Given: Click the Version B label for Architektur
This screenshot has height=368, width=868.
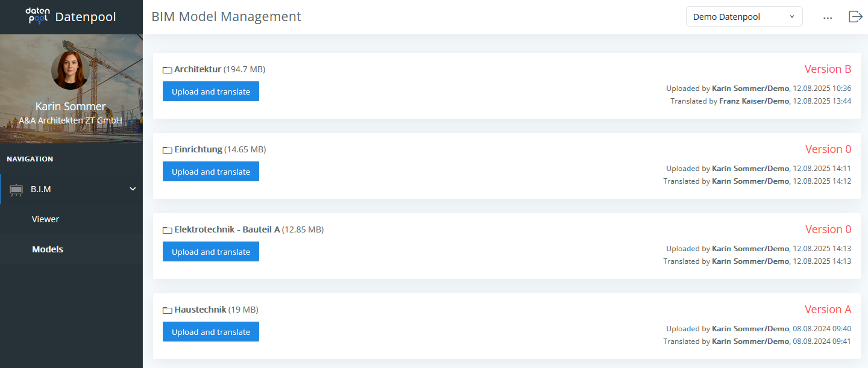Looking at the screenshot, I should (x=828, y=69).
